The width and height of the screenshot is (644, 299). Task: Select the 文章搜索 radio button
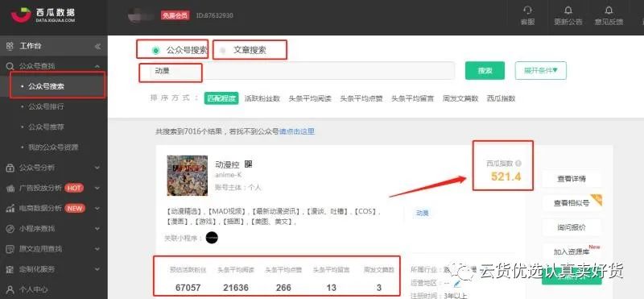(x=223, y=51)
